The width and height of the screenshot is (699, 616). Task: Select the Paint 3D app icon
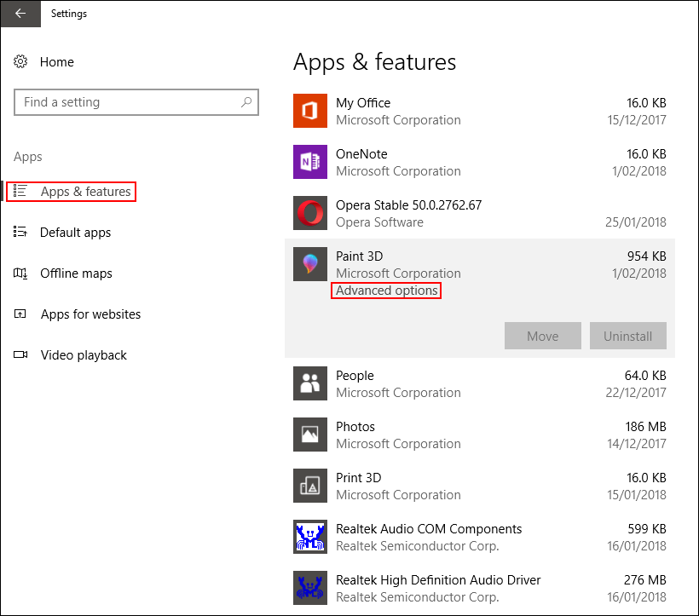click(309, 264)
